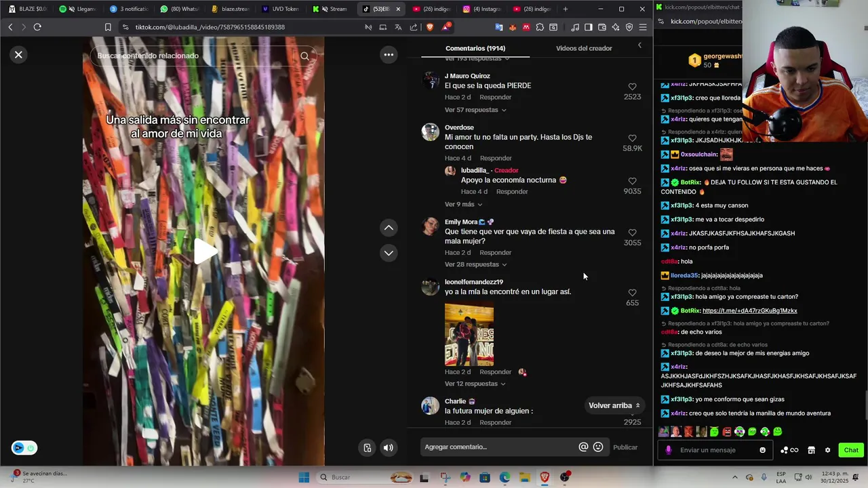Screen dimensions: 868x488
Task: Select the red angry emote in Kick
Action: pyautogui.click(x=727, y=431)
